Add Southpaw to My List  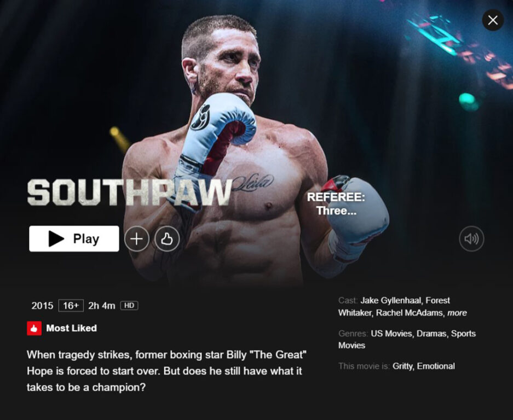tap(137, 239)
